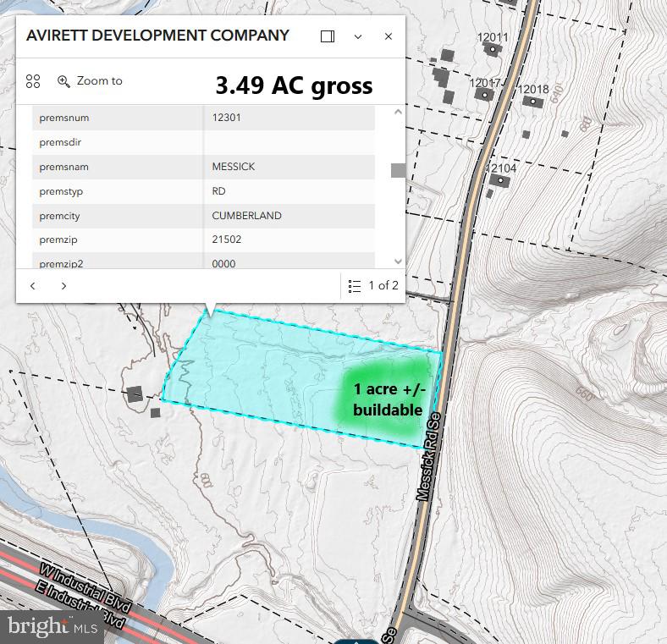Click the green 1 acre buildable area

385,399
